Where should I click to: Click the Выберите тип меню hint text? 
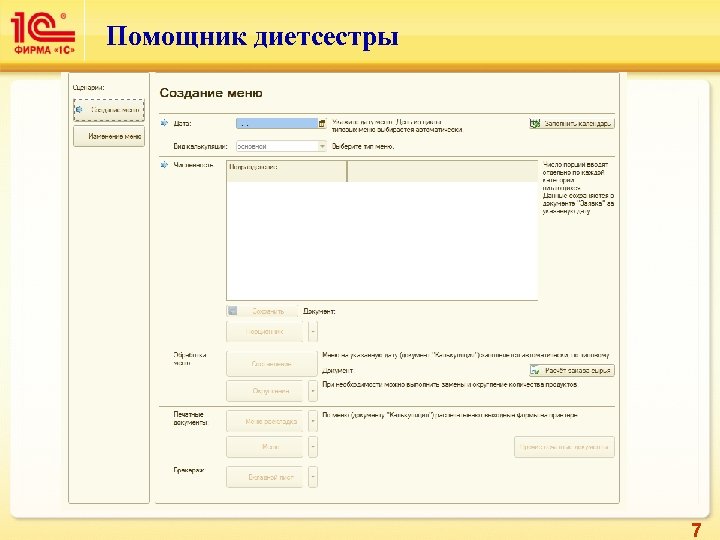pyautogui.click(x=363, y=146)
